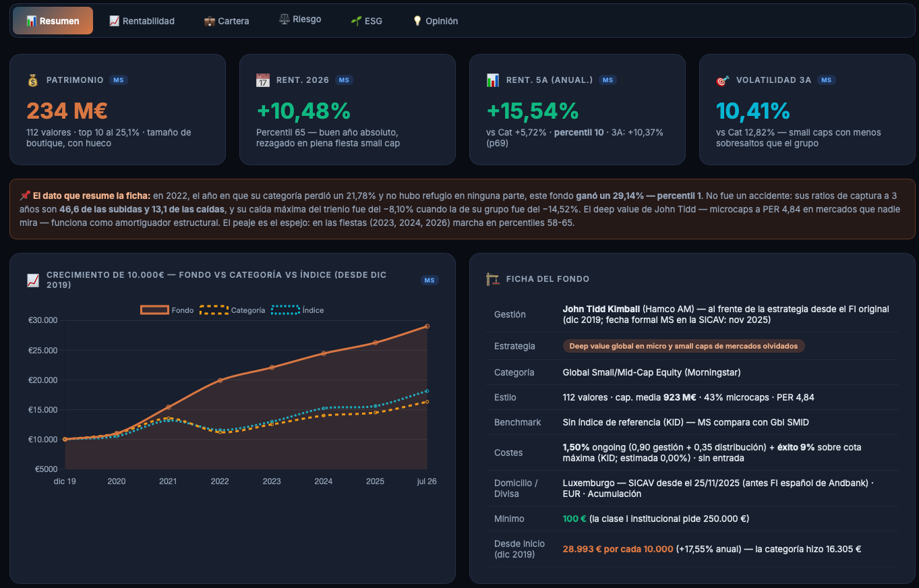This screenshot has width=919, height=588.
Task: Open the Resumen tab
Action: 53,21
